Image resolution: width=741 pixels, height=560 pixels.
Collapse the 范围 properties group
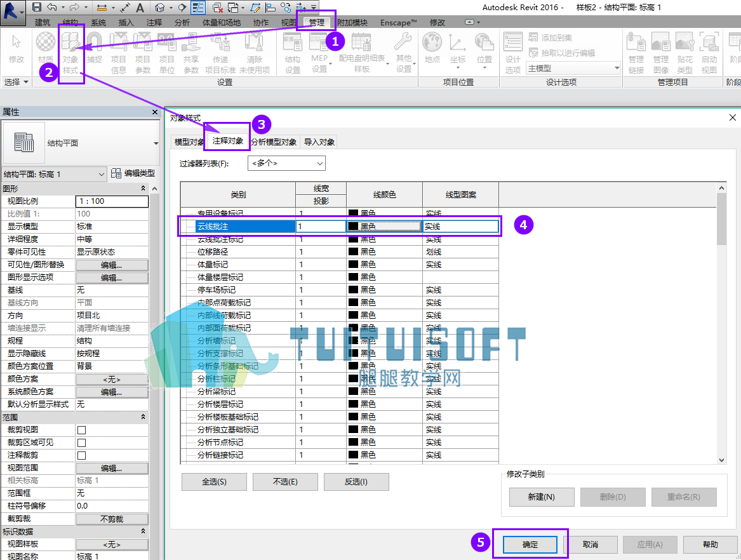[144, 417]
